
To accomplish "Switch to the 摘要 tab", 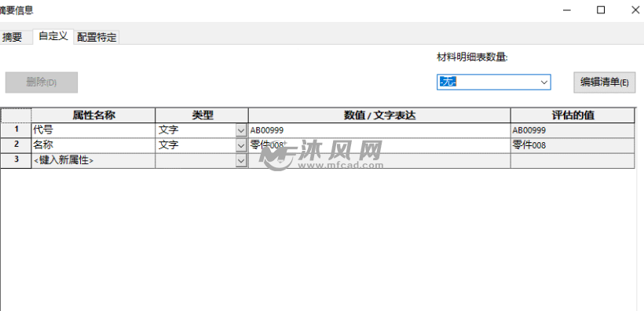I will point(16,38).
